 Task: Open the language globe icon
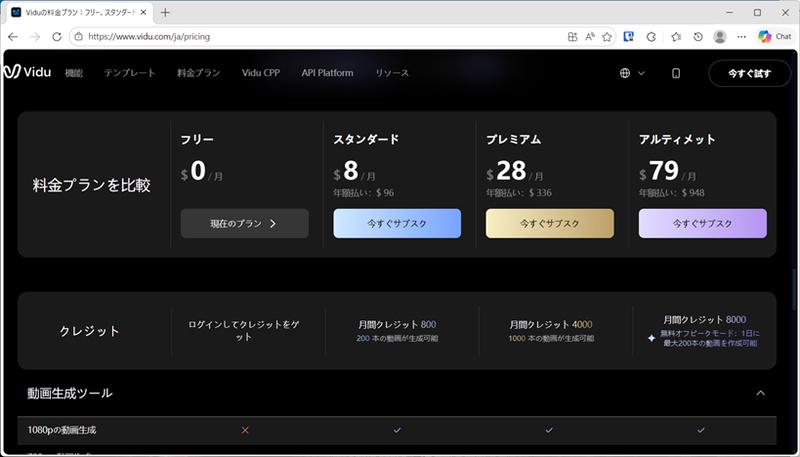[x=625, y=73]
